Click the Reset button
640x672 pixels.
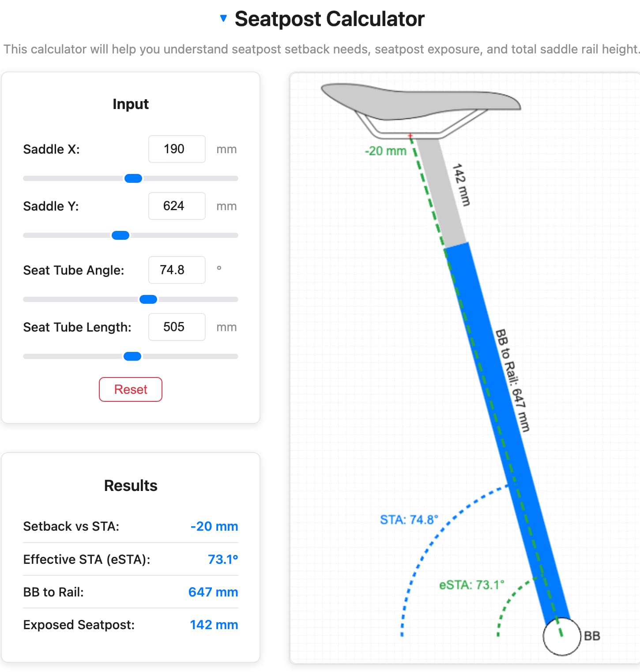[x=131, y=389]
